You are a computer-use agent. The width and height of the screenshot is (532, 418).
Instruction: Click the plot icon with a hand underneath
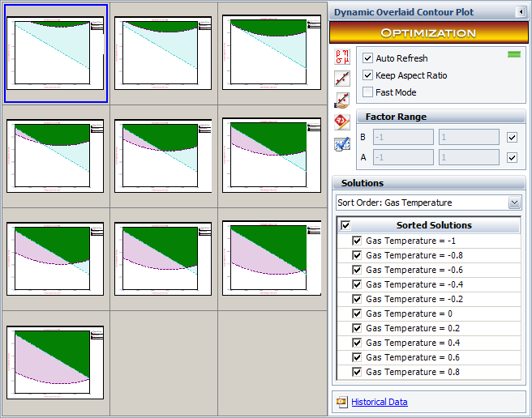(342, 100)
